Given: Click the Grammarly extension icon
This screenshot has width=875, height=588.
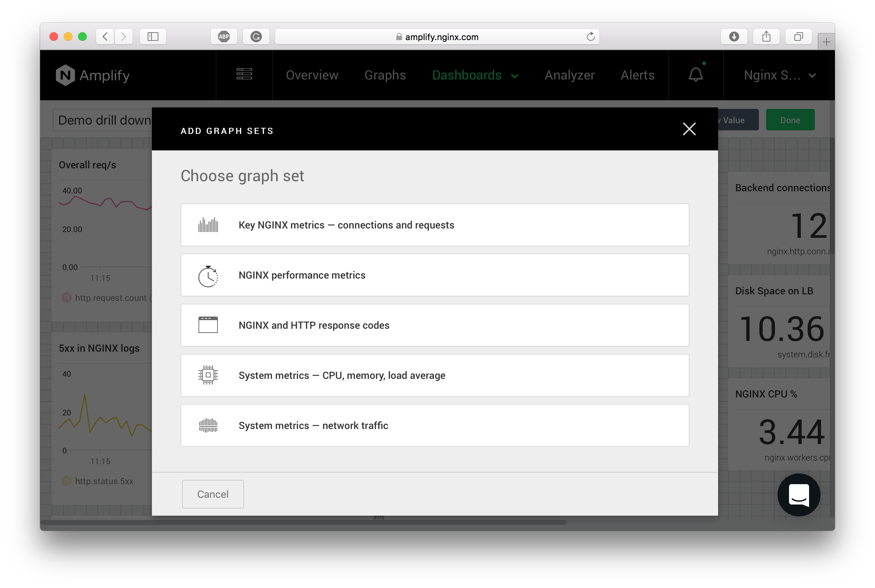Looking at the screenshot, I should pos(256,37).
